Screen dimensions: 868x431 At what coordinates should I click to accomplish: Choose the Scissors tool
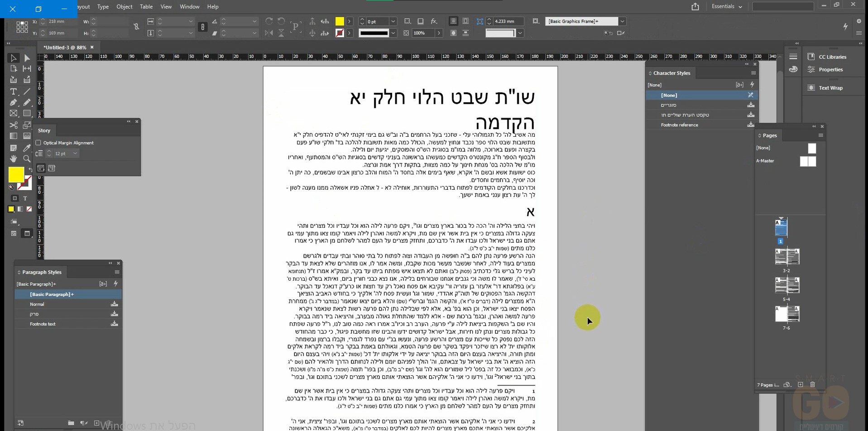click(x=13, y=125)
